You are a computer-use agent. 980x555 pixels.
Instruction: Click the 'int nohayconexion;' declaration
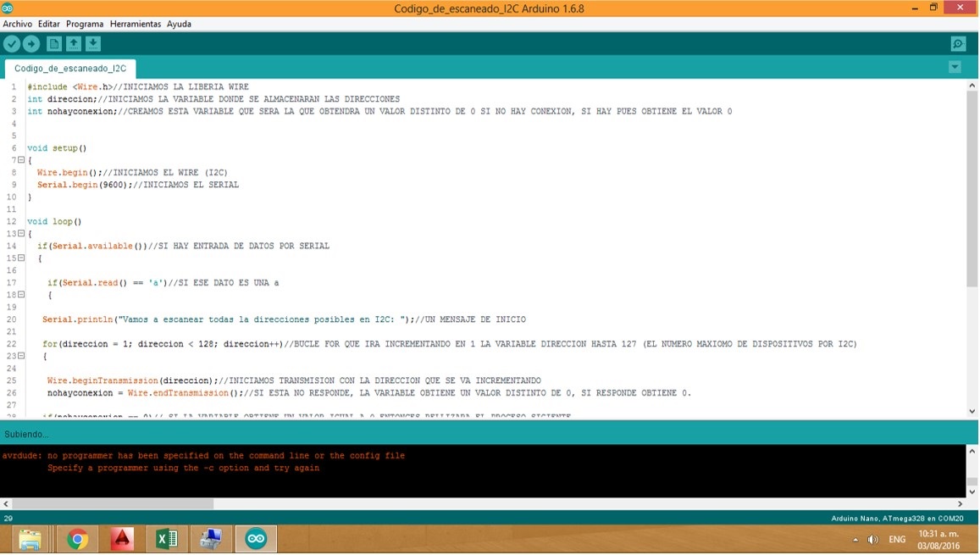coord(379,111)
